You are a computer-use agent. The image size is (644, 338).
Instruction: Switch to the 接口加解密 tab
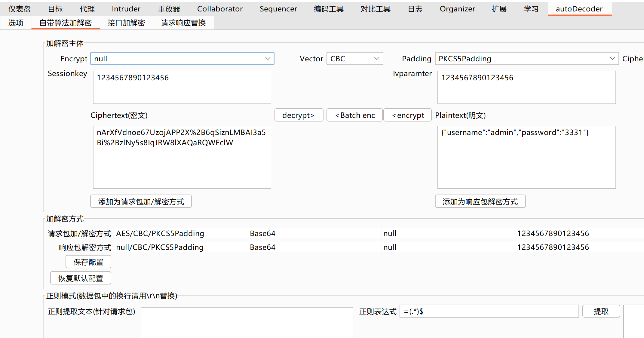[x=126, y=23]
